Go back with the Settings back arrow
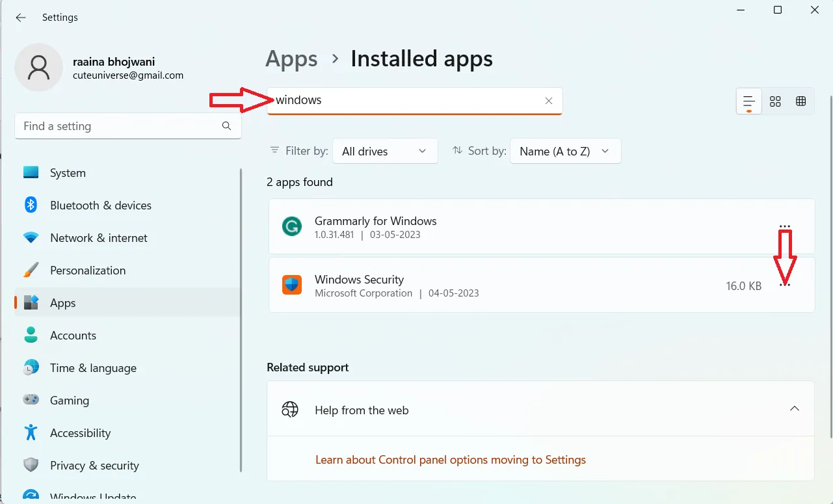The width and height of the screenshot is (833, 504). coord(21,18)
